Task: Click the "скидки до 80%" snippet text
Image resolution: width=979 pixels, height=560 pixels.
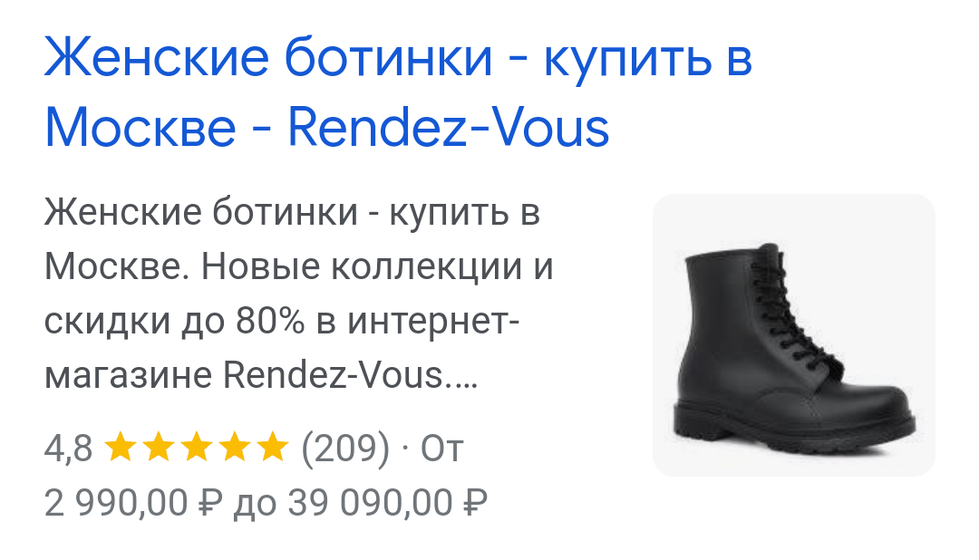Action: [174, 322]
